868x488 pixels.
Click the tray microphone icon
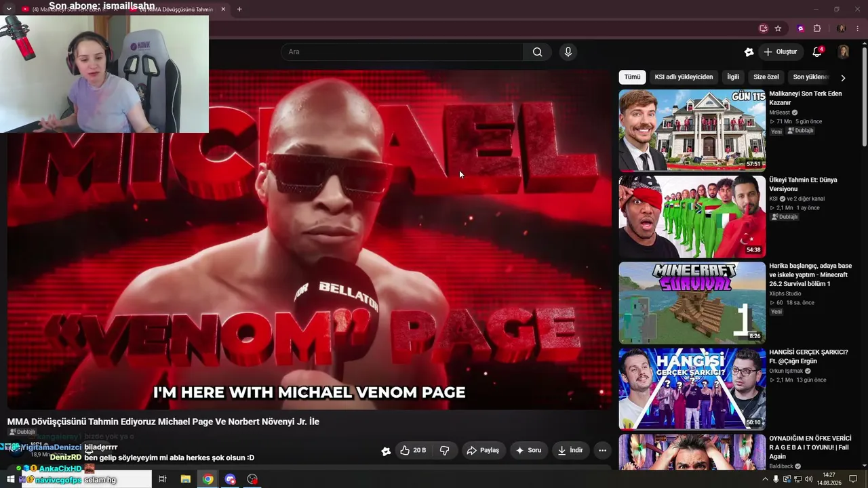(776, 479)
